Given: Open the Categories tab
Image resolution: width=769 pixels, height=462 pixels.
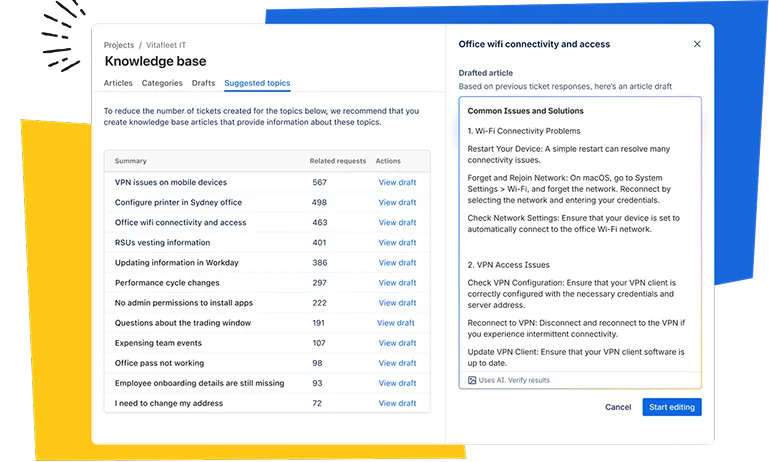Looking at the screenshot, I should point(162,83).
